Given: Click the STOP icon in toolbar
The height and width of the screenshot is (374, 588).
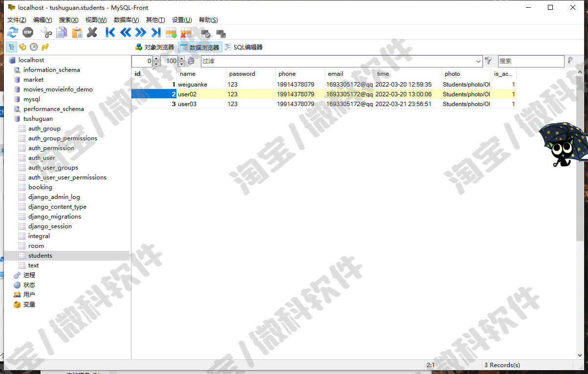Looking at the screenshot, I should click(28, 33).
